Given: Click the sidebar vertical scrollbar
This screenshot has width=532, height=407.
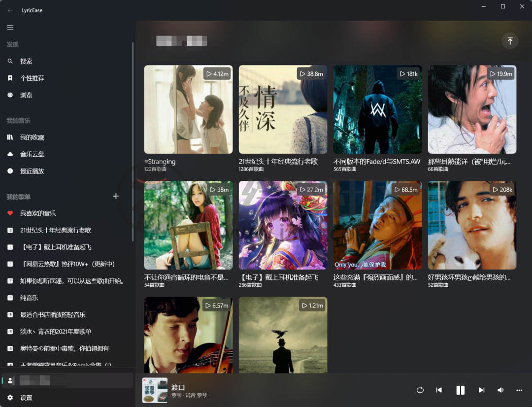Looking at the screenshot, I should click(133, 141).
